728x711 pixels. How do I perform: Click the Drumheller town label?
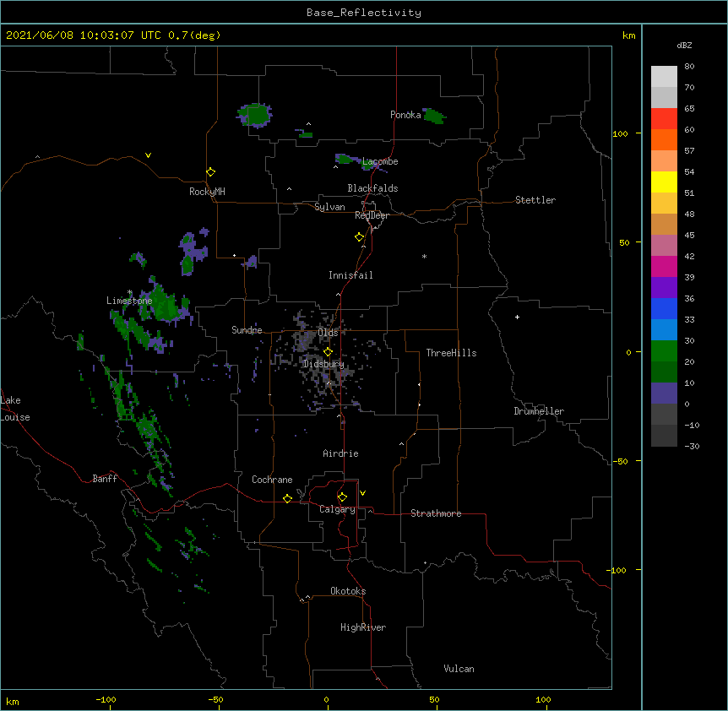(539, 411)
